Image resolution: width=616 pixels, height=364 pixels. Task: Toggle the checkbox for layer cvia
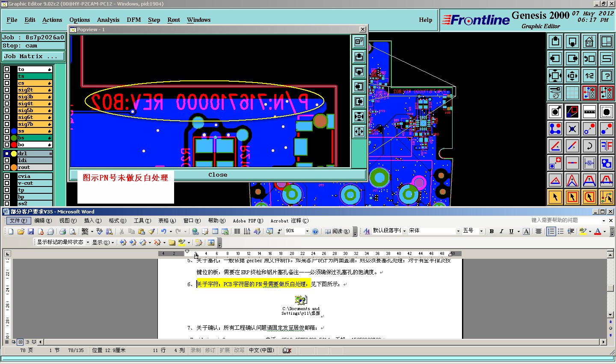(7, 176)
